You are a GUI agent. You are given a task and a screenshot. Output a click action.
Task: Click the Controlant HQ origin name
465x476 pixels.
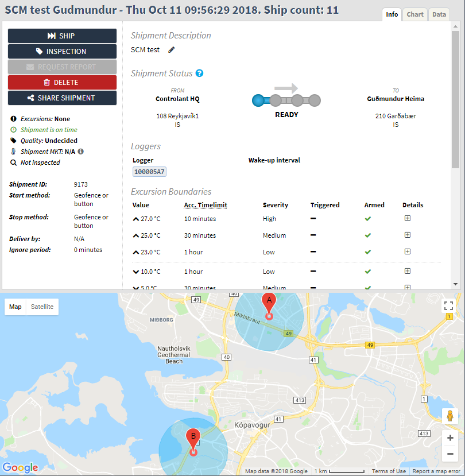177,99
